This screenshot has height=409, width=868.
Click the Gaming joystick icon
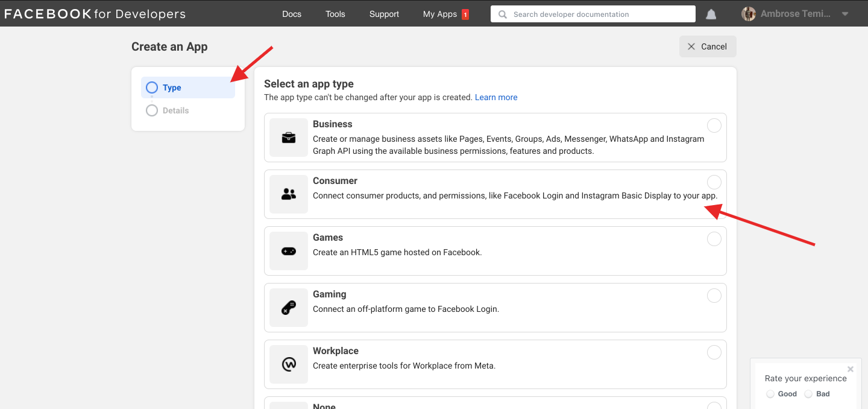(289, 308)
